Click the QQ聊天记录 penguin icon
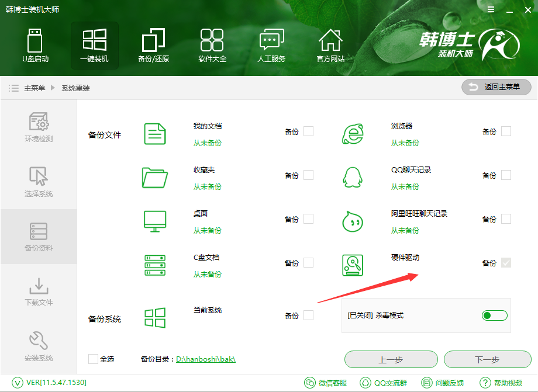The width and height of the screenshot is (538, 392). (353, 178)
